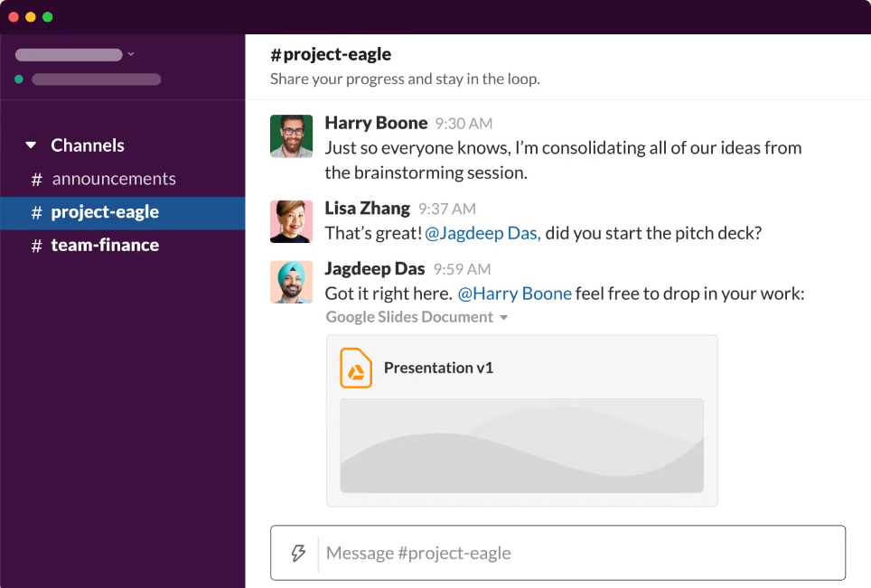Open the workspace name dropdown chevron

coord(131,54)
